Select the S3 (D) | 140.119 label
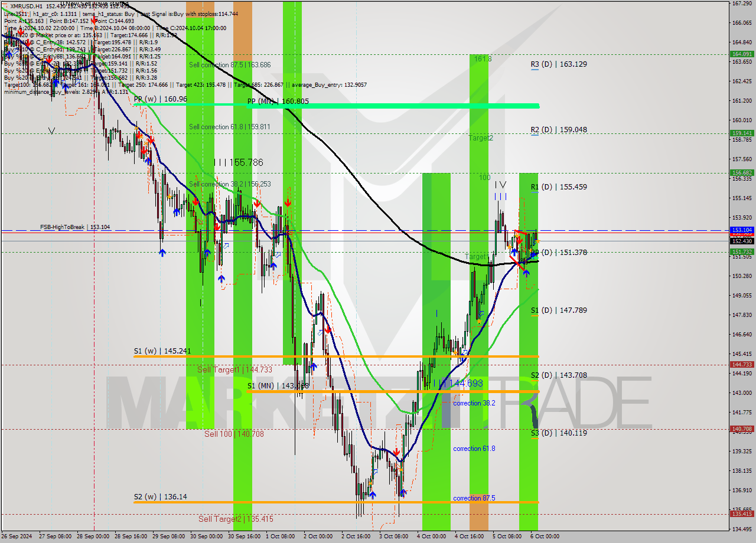756x543 pixels. [x=559, y=433]
